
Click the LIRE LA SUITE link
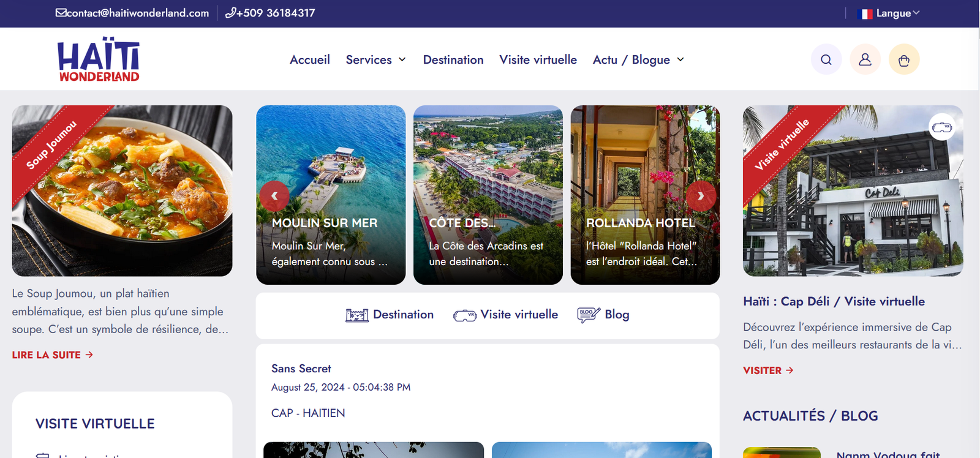coord(53,355)
